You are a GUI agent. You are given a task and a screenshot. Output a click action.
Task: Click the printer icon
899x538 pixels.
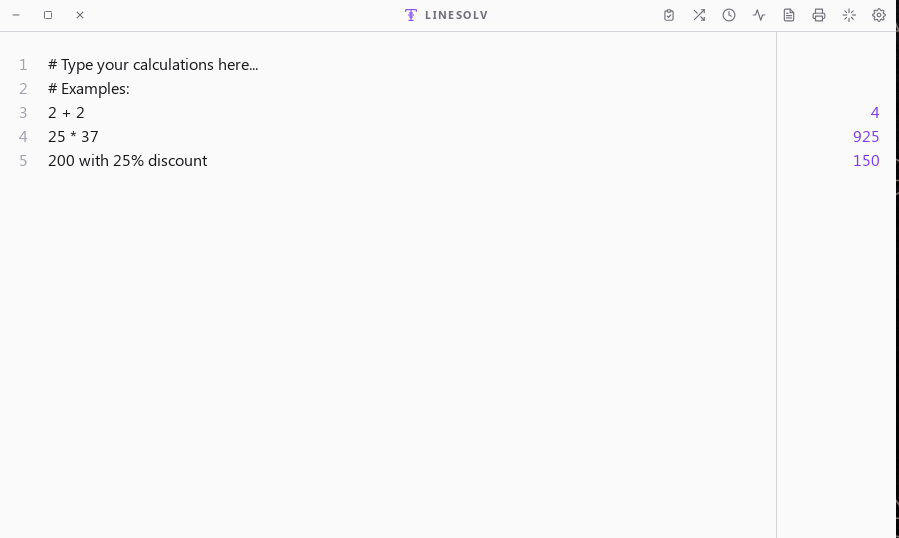tap(819, 15)
